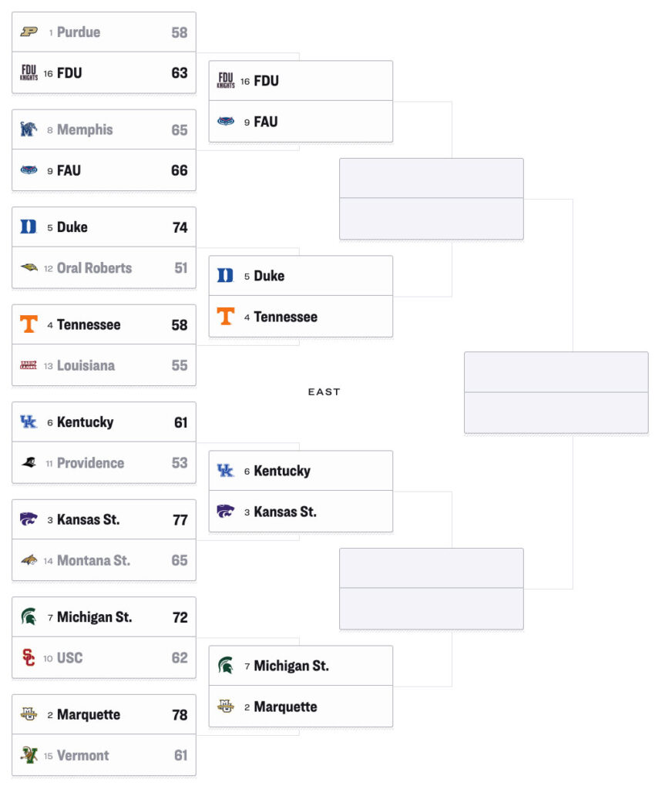Click the empty regional final box

(556, 392)
